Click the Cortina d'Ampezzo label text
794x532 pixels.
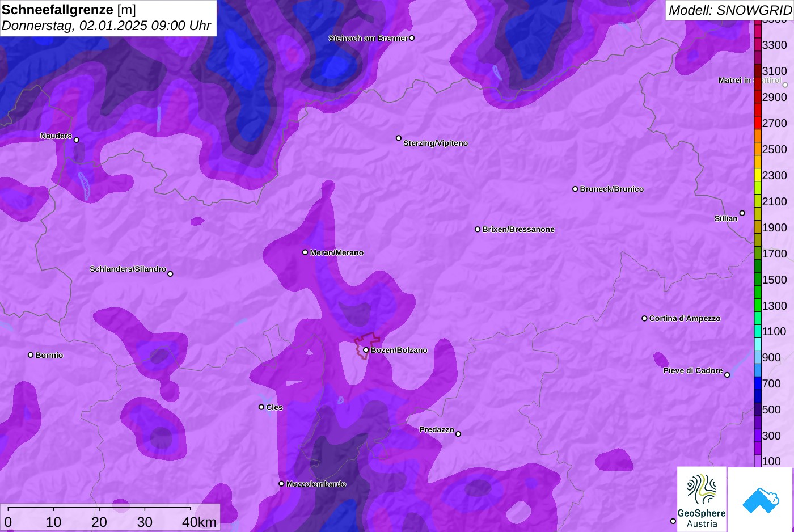pyautogui.click(x=685, y=318)
